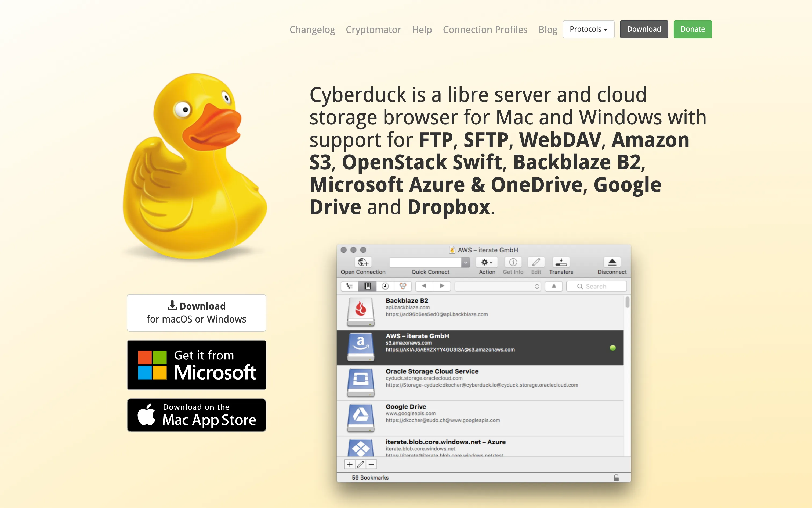Click the Edit pencil toolbar icon
This screenshot has width=812, height=508.
coord(536,262)
